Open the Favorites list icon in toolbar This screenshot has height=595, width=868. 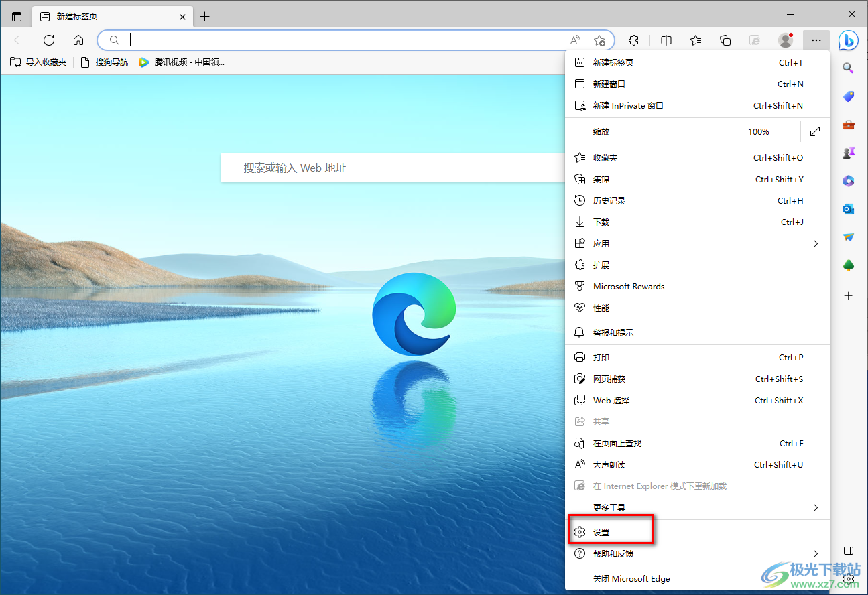click(696, 40)
